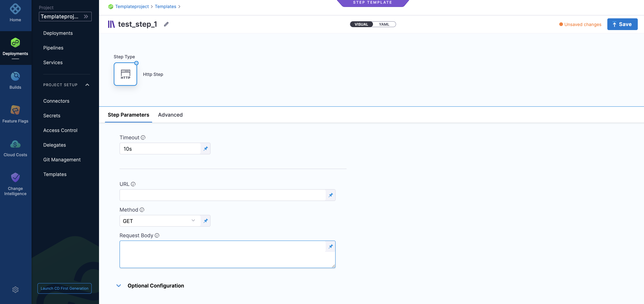Click the pin icon in Request Body

tap(330, 246)
